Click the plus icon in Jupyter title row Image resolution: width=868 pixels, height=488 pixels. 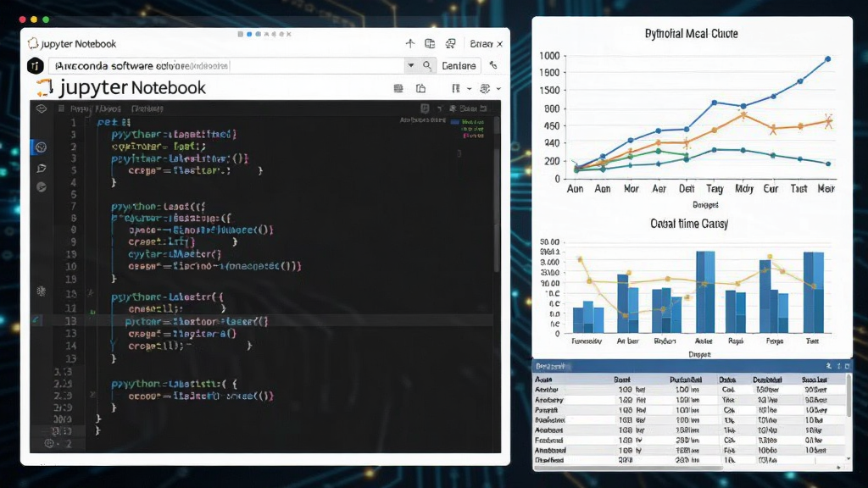[410, 44]
